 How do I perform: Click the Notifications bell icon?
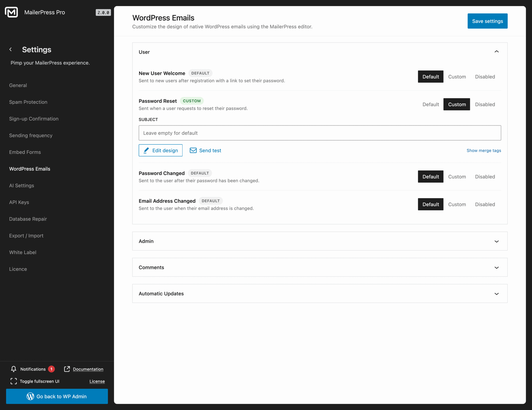click(14, 369)
